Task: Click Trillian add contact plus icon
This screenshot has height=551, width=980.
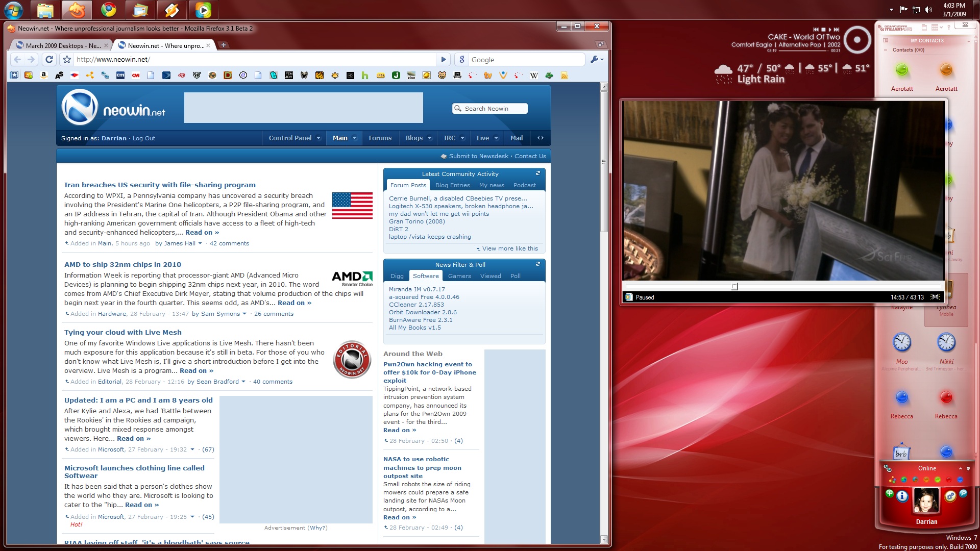Action: (x=890, y=493)
